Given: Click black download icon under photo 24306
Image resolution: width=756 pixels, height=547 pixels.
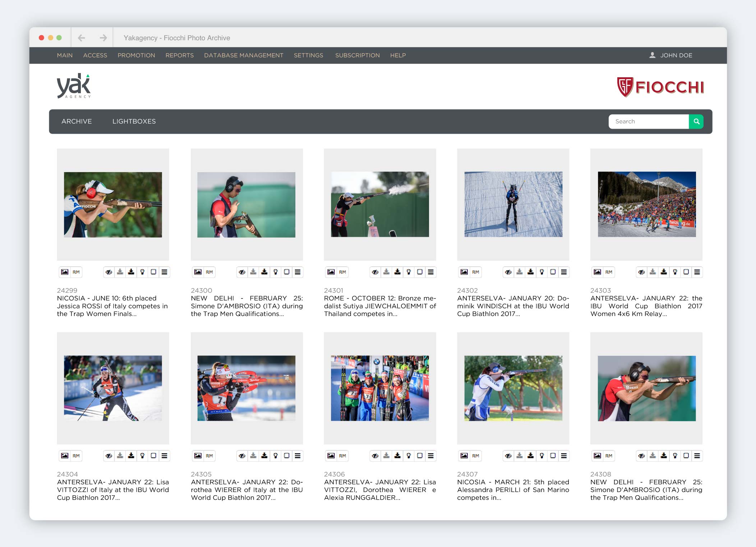Looking at the screenshot, I should pyautogui.click(x=397, y=456).
